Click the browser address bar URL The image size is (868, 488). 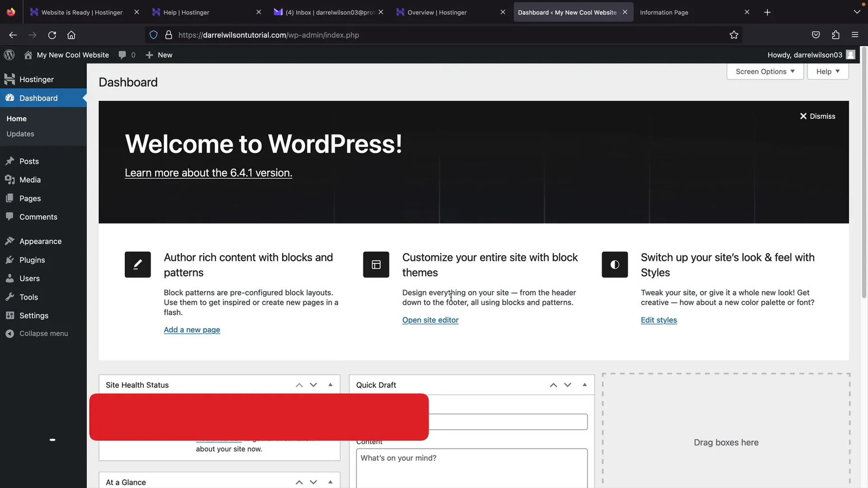pyautogui.click(x=269, y=35)
